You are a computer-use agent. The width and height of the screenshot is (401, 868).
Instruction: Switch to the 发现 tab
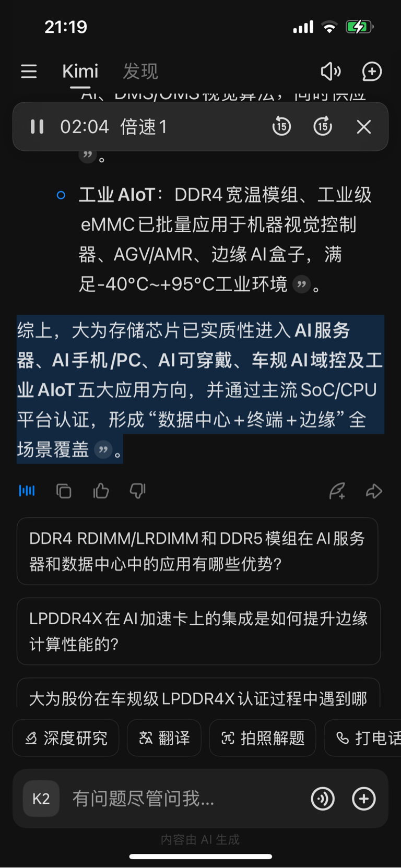click(x=140, y=71)
